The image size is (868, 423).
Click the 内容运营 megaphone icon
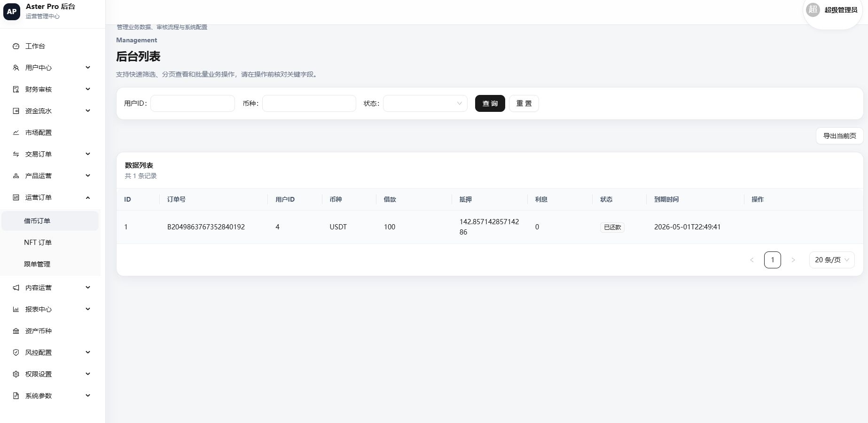16,288
